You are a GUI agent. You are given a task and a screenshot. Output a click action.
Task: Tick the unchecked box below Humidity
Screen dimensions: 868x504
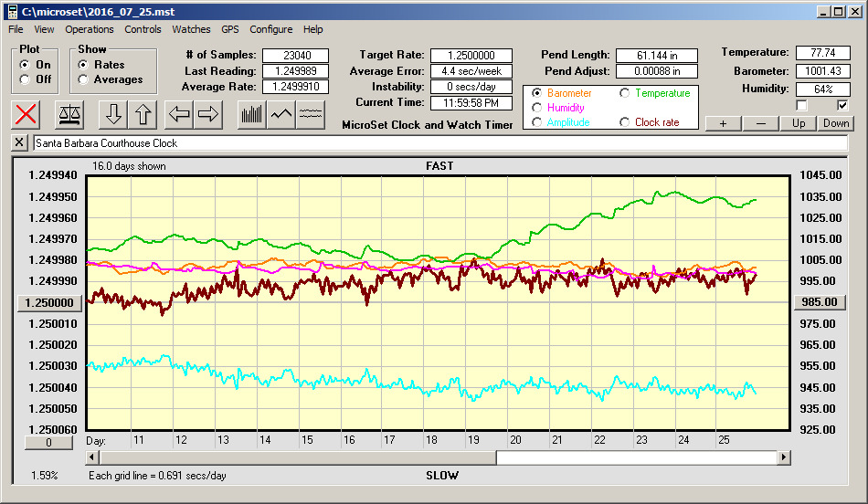[802, 105]
